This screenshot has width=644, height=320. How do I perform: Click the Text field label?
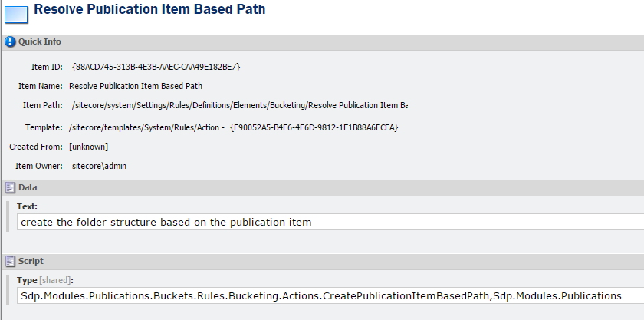pos(27,206)
